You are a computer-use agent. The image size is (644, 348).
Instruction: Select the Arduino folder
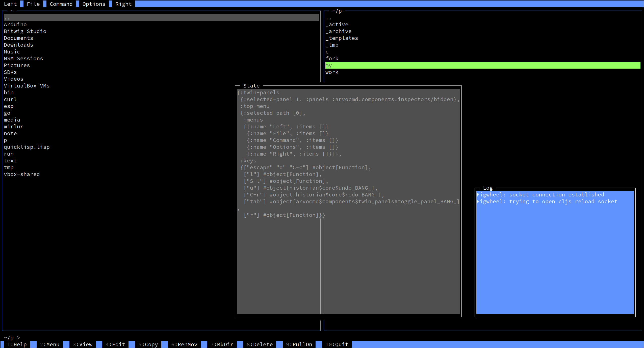15,24
